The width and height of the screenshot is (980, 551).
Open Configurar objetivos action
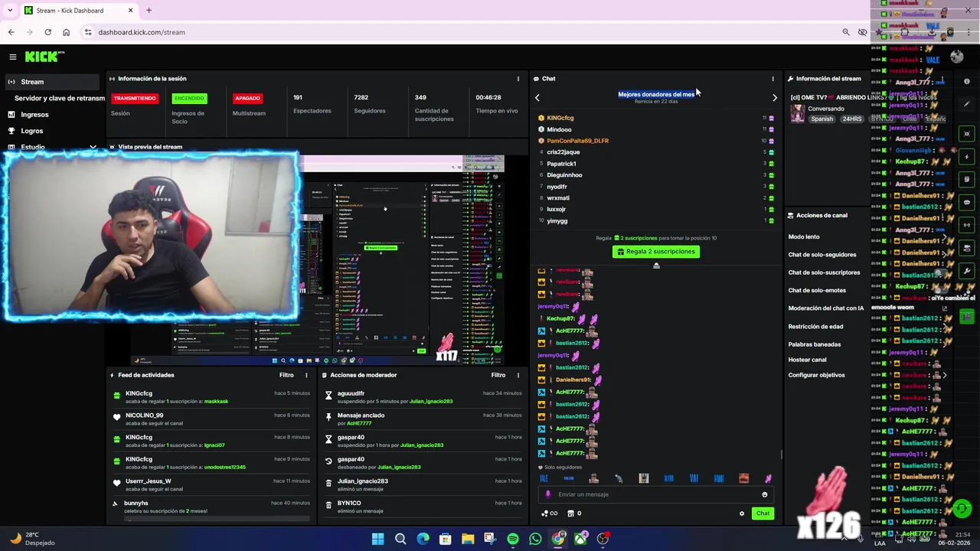[817, 375]
